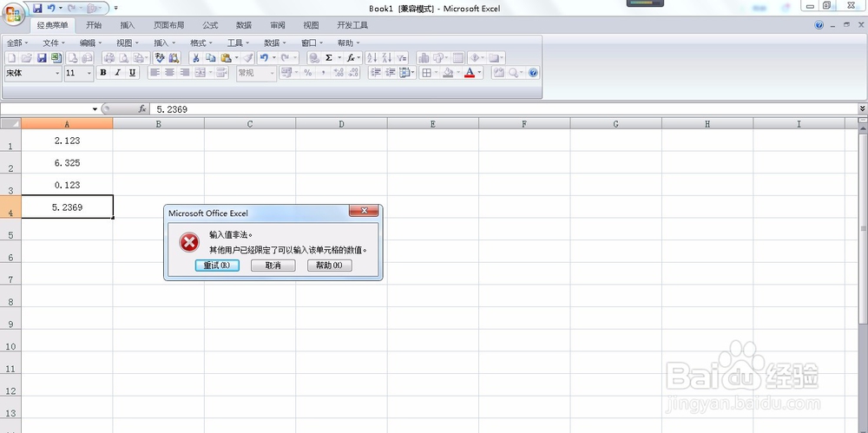Open the Name Box dropdown arrow

pos(95,109)
